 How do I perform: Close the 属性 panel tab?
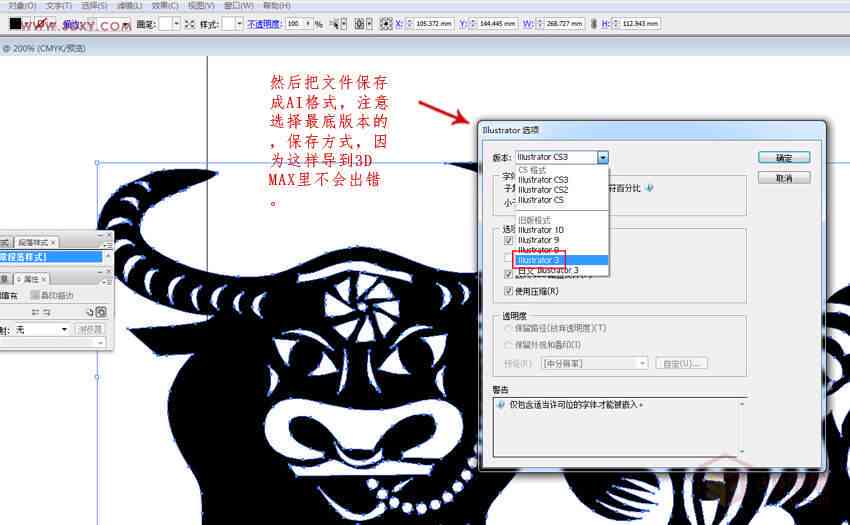point(44,279)
